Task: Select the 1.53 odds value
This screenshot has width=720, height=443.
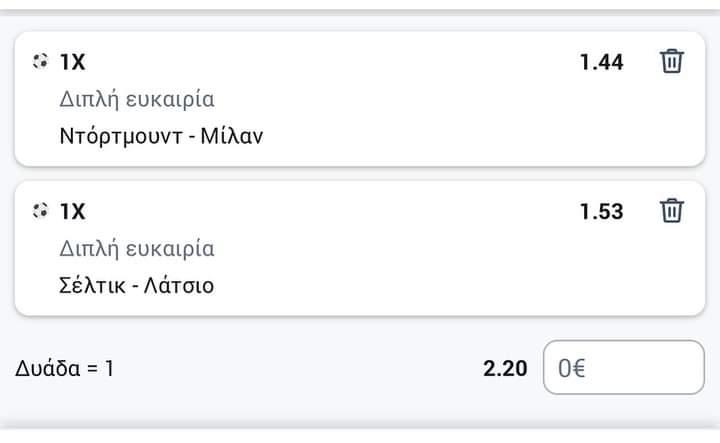Action: click(602, 212)
